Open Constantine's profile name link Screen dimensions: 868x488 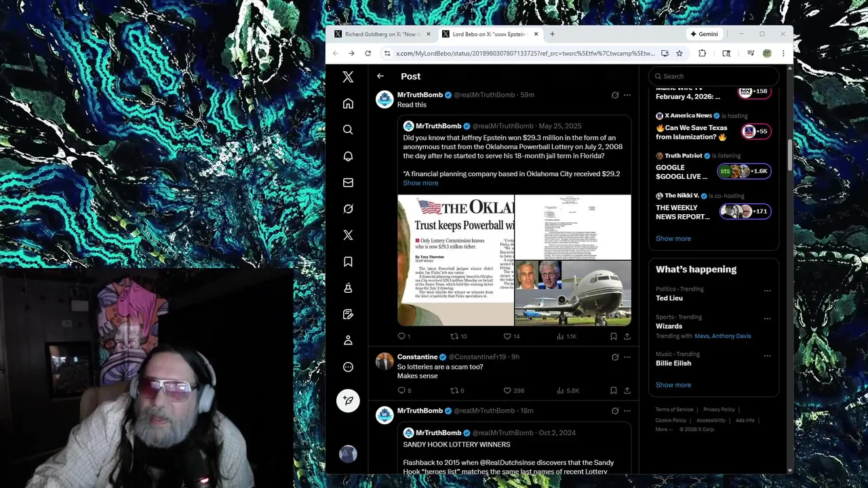pyautogui.click(x=417, y=357)
